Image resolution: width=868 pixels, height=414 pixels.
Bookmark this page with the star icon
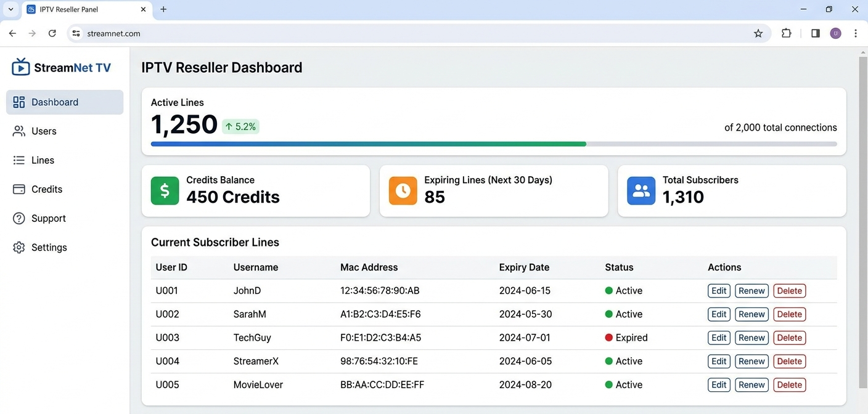tap(758, 33)
